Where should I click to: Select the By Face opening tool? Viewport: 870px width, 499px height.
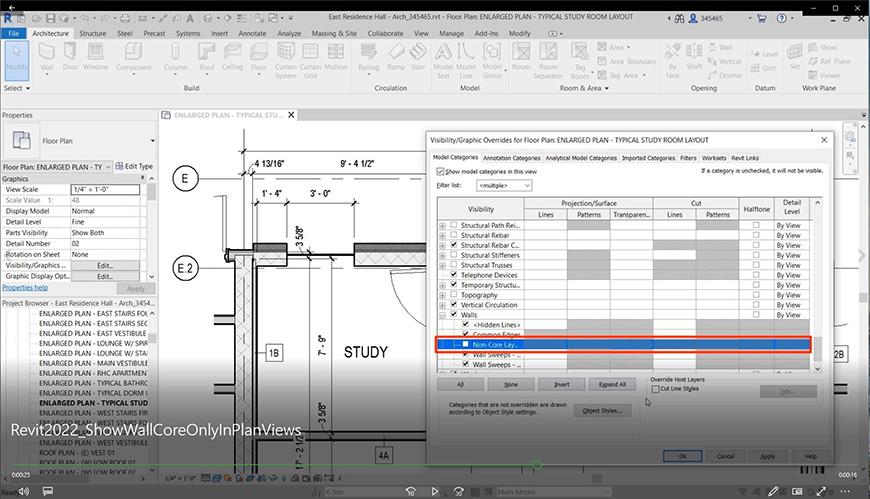[672, 61]
